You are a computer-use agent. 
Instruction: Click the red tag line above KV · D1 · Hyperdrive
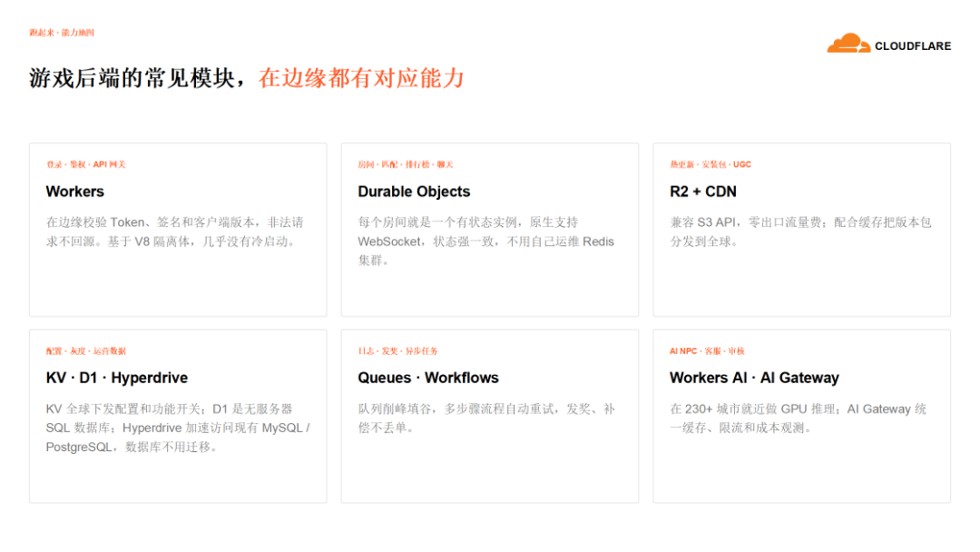(x=85, y=351)
